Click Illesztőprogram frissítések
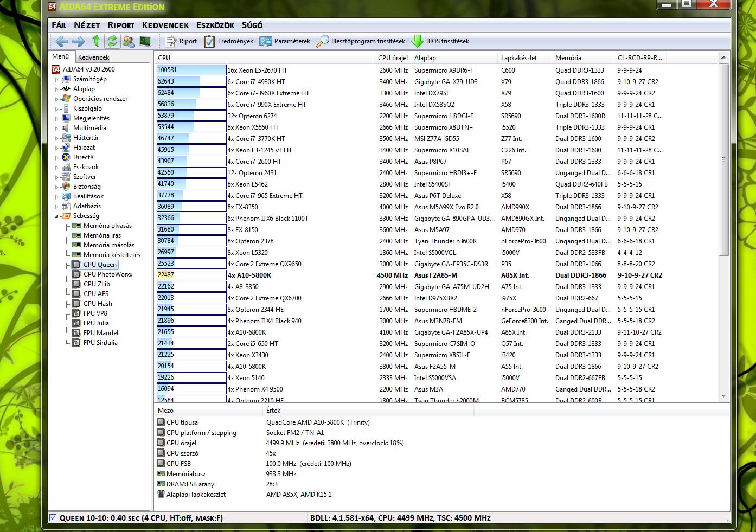756x532 pixels. point(361,41)
